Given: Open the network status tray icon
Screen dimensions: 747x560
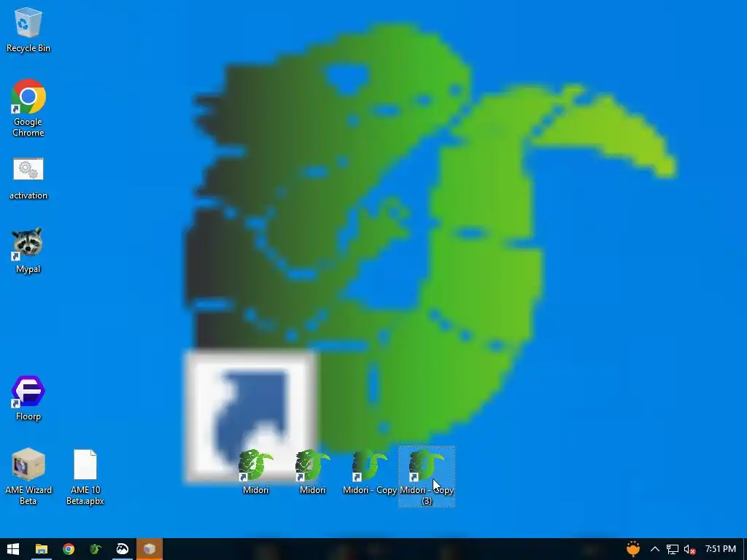Looking at the screenshot, I should (672, 549).
